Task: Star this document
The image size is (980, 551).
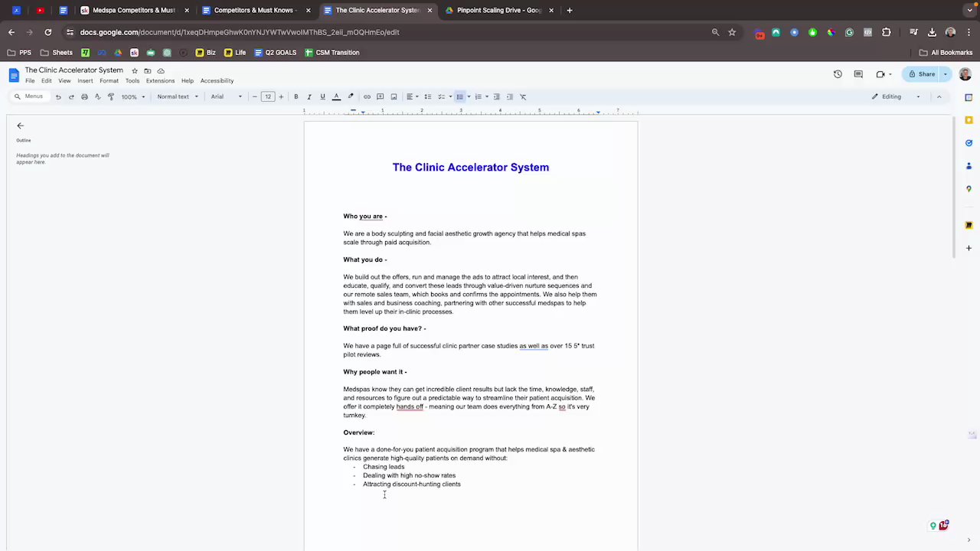Action: [135, 70]
